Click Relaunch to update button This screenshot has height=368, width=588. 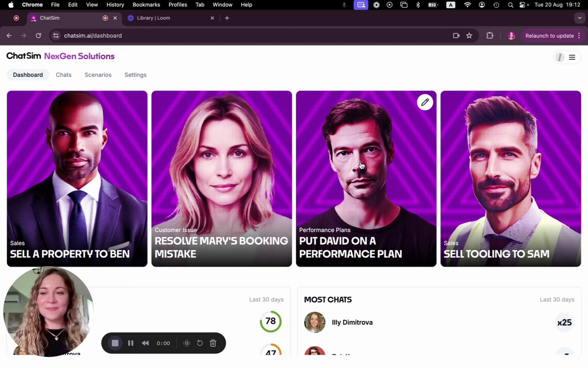tap(549, 35)
